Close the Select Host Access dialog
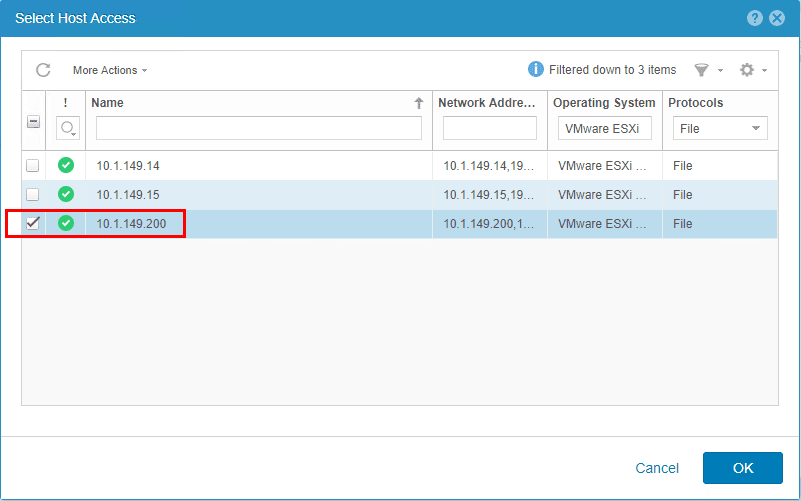This screenshot has width=801, height=501. pos(777,18)
